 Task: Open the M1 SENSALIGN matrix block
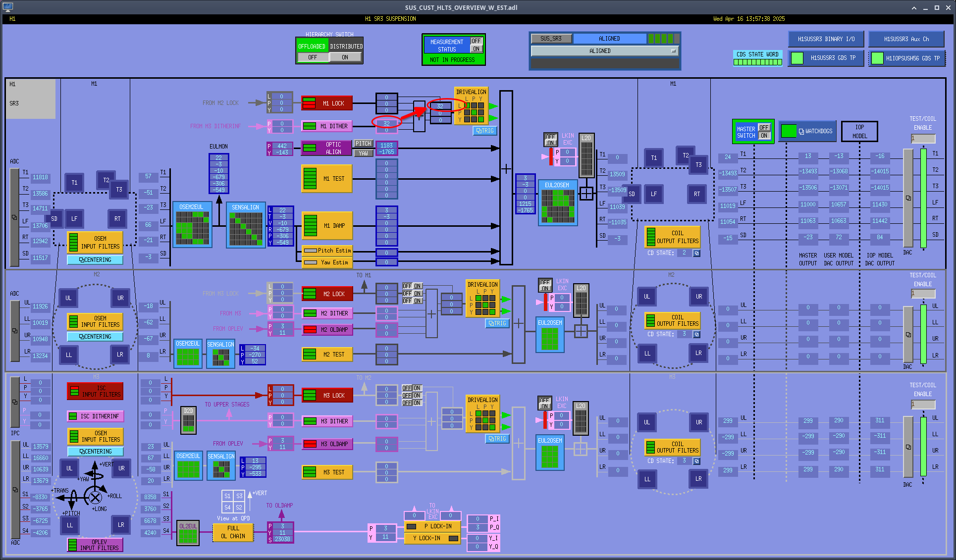[x=246, y=224]
